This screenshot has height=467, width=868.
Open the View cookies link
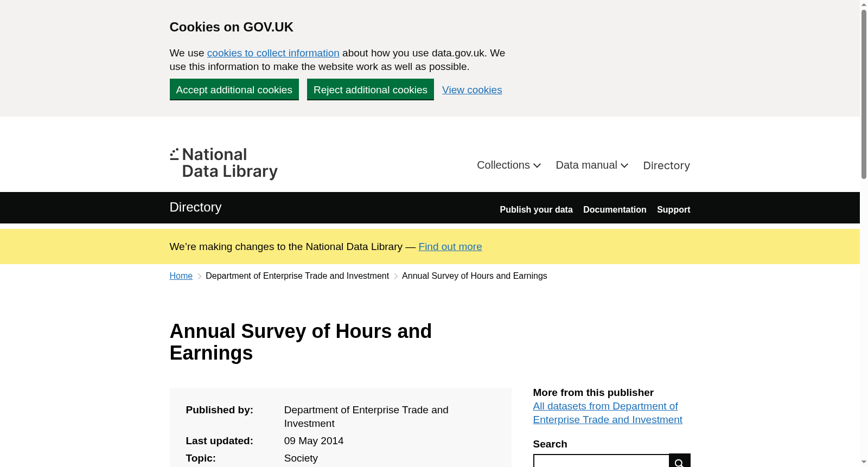click(x=472, y=90)
